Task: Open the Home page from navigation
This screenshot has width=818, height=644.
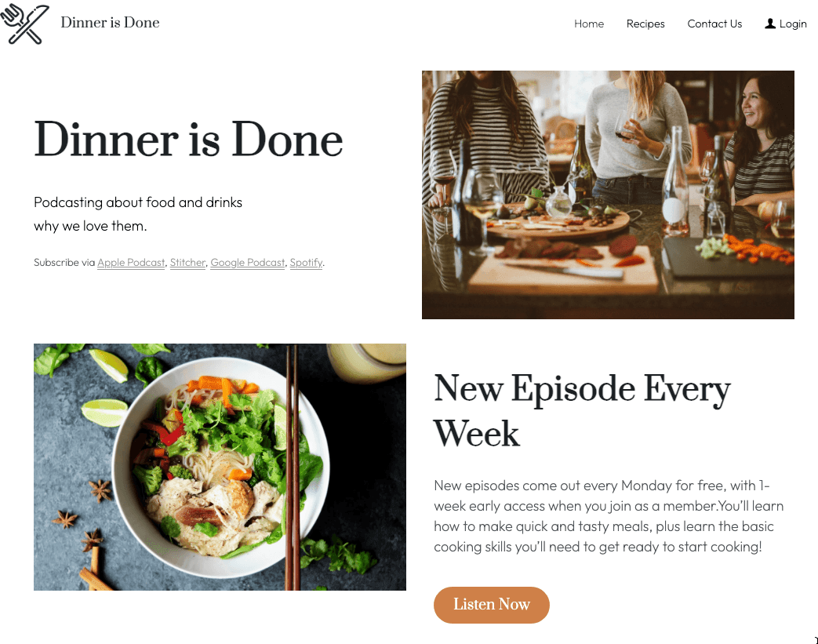Action: [x=589, y=24]
